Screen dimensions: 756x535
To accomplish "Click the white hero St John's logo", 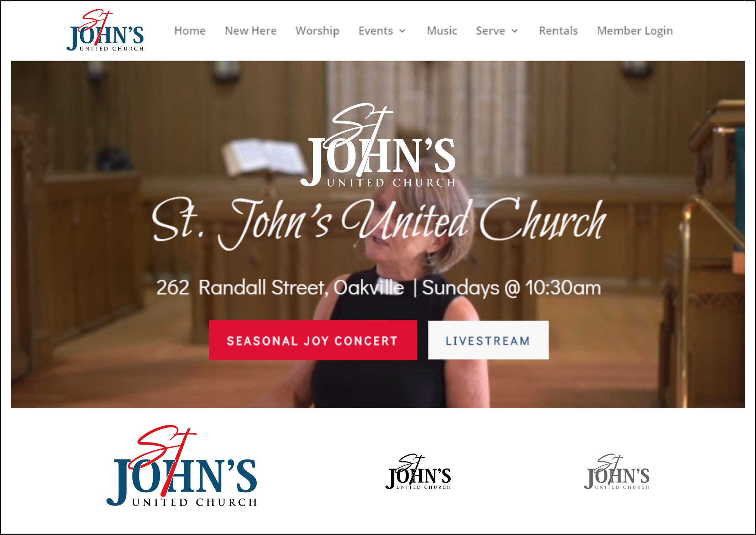I will (x=378, y=145).
